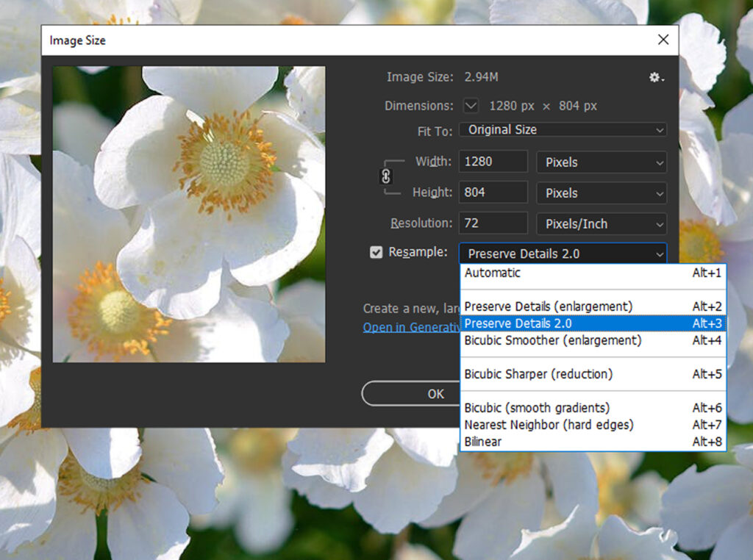Open the Image Size options gear menu
The image size is (753, 560).
[656, 77]
